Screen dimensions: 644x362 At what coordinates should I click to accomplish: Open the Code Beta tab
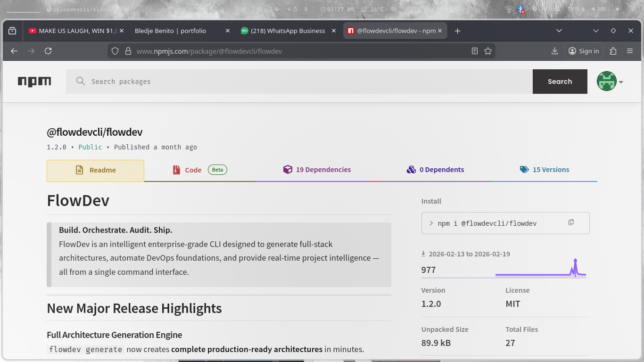pos(199,170)
